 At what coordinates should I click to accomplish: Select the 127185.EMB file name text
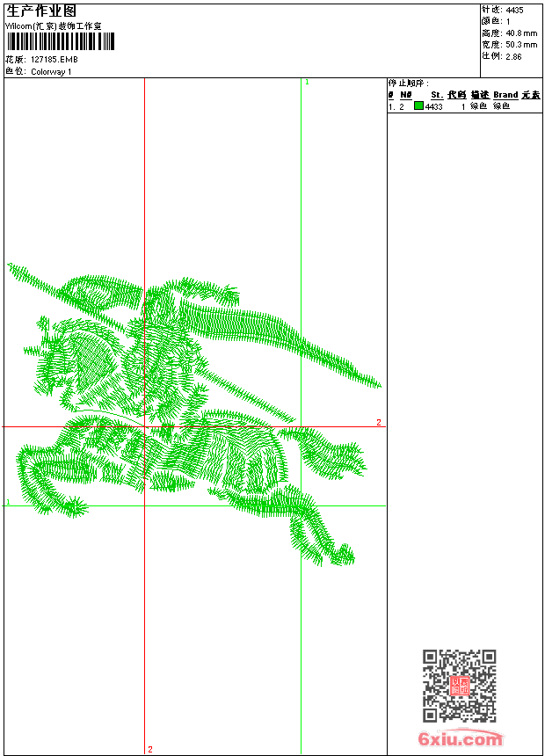tap(54, 60)
